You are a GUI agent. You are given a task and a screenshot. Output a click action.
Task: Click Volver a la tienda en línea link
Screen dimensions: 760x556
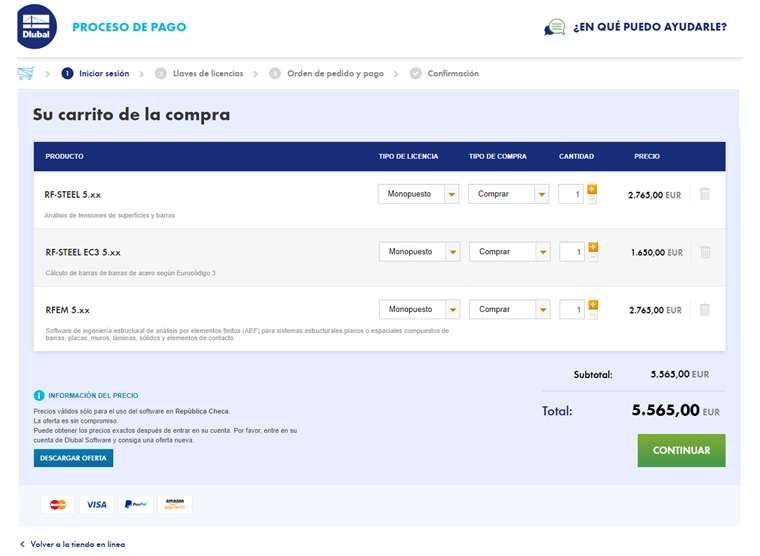coord(78,544)
